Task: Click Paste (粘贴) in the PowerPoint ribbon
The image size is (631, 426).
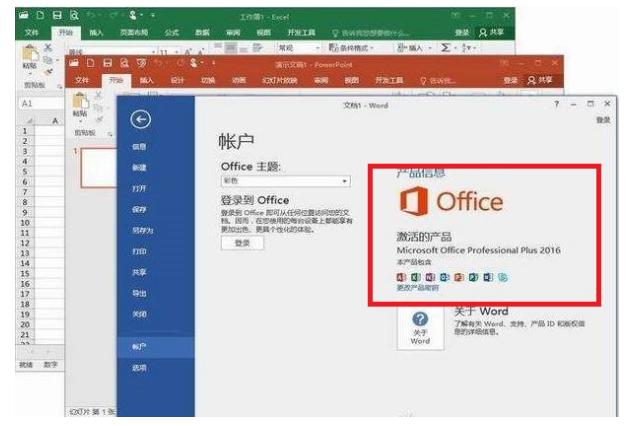Action: (x=80, y=106)
